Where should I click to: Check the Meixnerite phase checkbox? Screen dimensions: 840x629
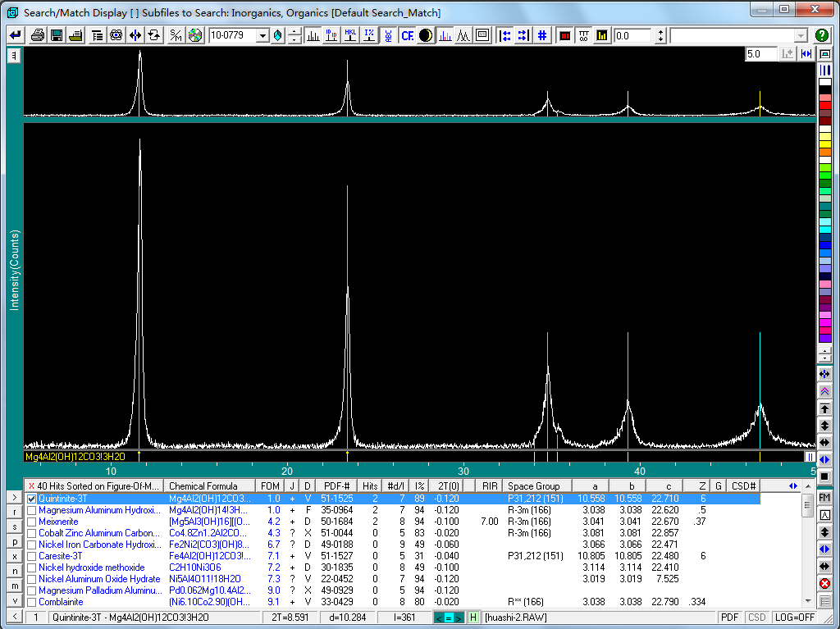pyautogui.click(x=32, y=522)
